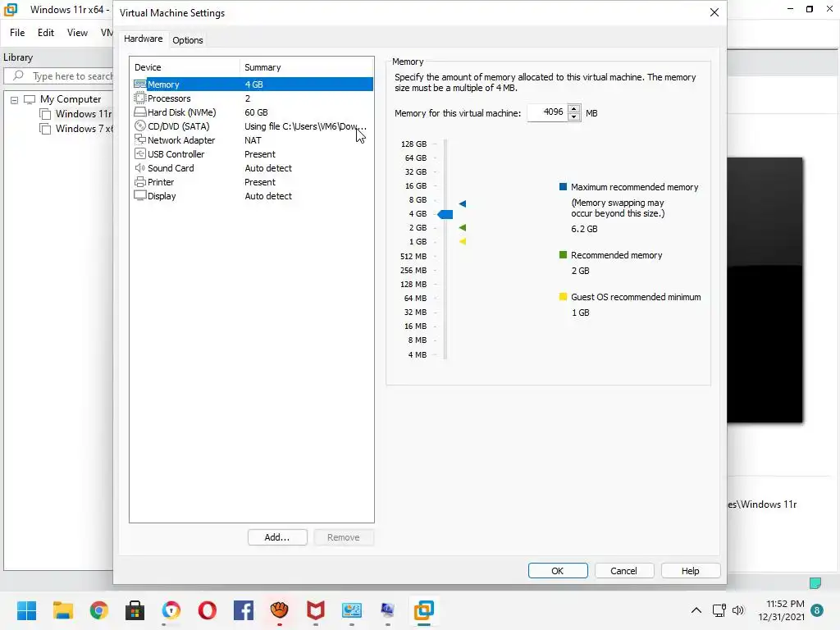
Task: Click the memory slider thumb at 4 GB
Action: pyautogui.click(x=445, y=214)
